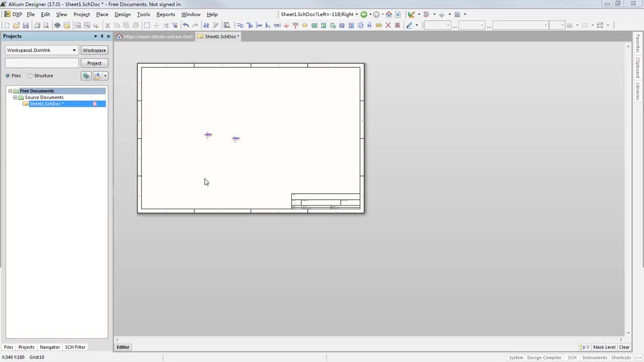
Task: Open the grids icon dropdown arrow
Action: (465, 14)
